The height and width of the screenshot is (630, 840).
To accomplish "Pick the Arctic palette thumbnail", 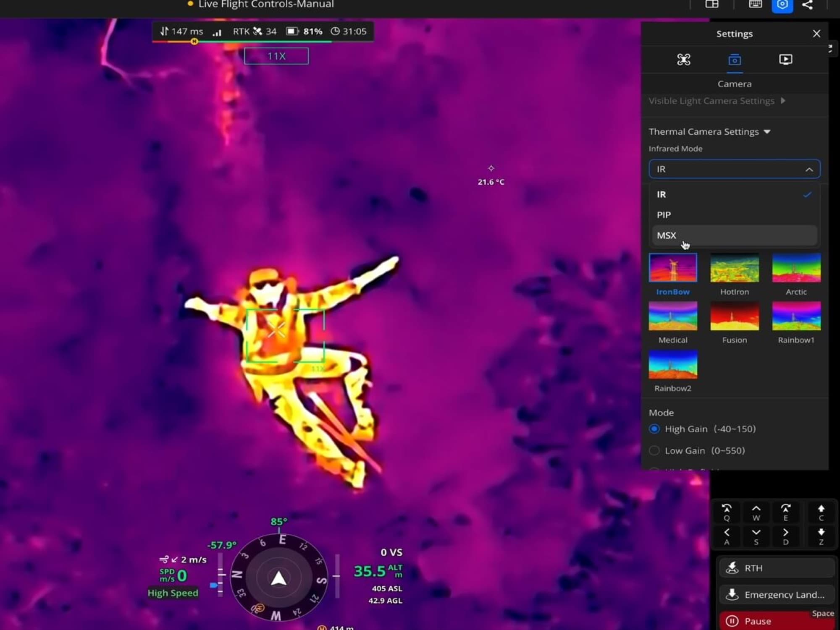I will click(x=796, y=267).
